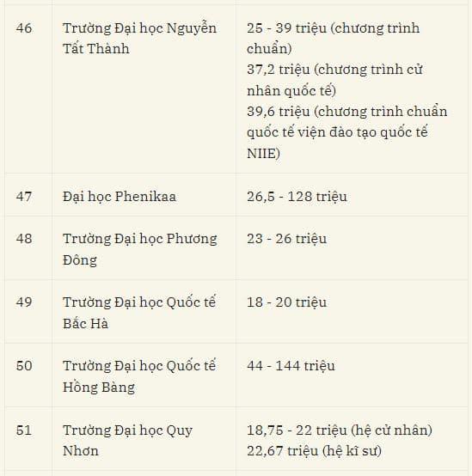
Task: Click Đại học Phenikaa name
Action: (x=120, y=197)
